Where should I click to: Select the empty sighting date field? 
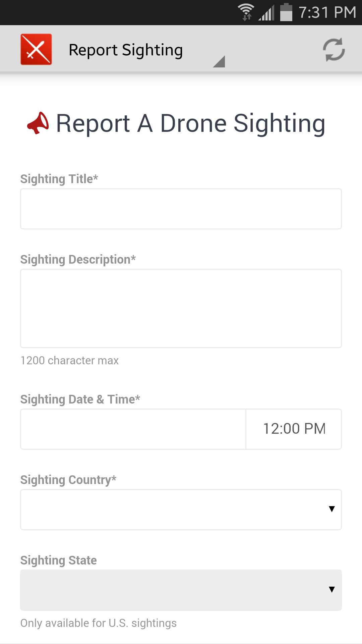point(133,429)
